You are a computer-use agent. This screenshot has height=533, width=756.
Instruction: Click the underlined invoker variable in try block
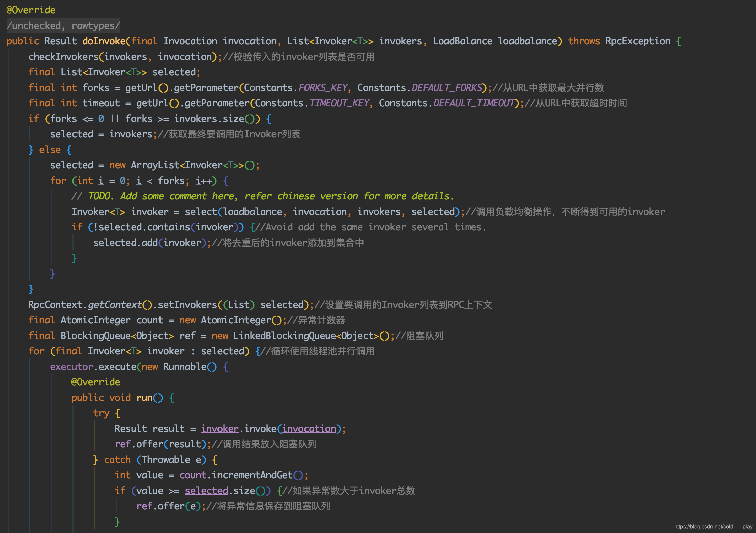point(220,429)
